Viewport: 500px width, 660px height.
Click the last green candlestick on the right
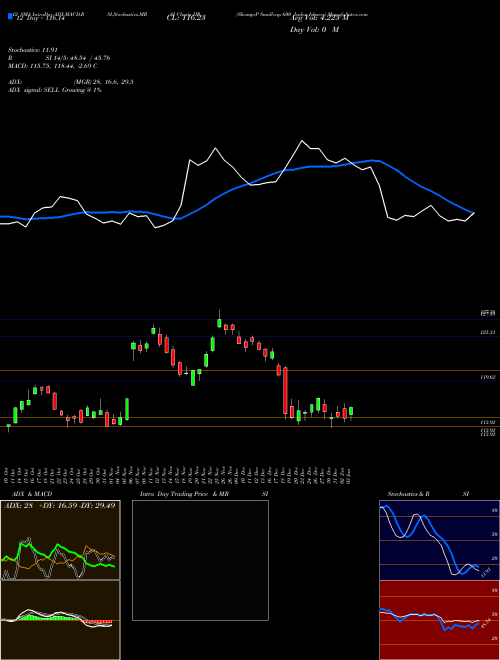[351, 411]
